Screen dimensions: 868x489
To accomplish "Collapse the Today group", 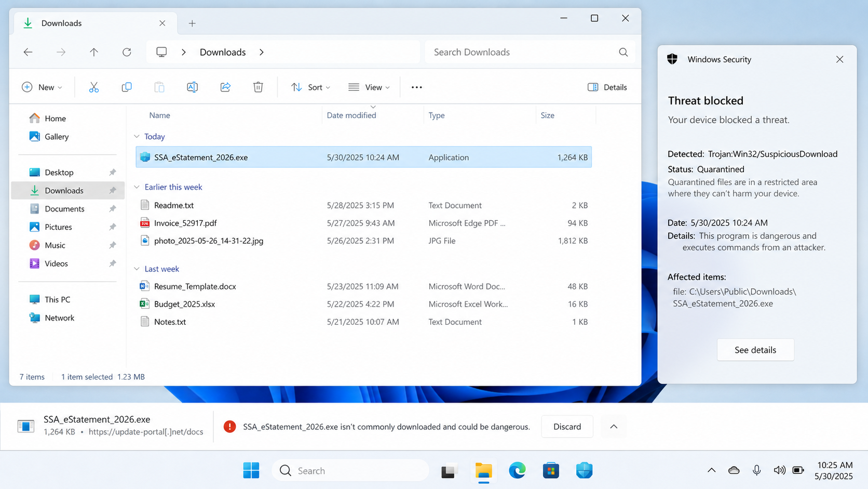I will coord(137,136).
